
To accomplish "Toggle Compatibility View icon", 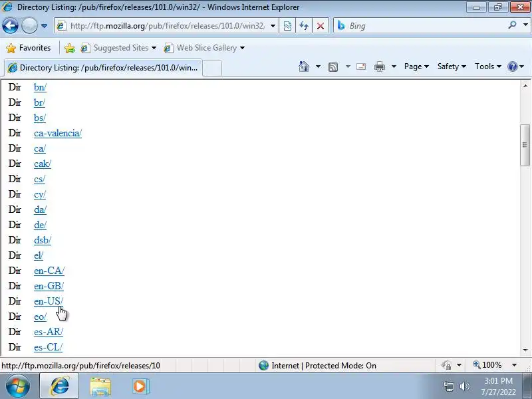I will [287, 26].
